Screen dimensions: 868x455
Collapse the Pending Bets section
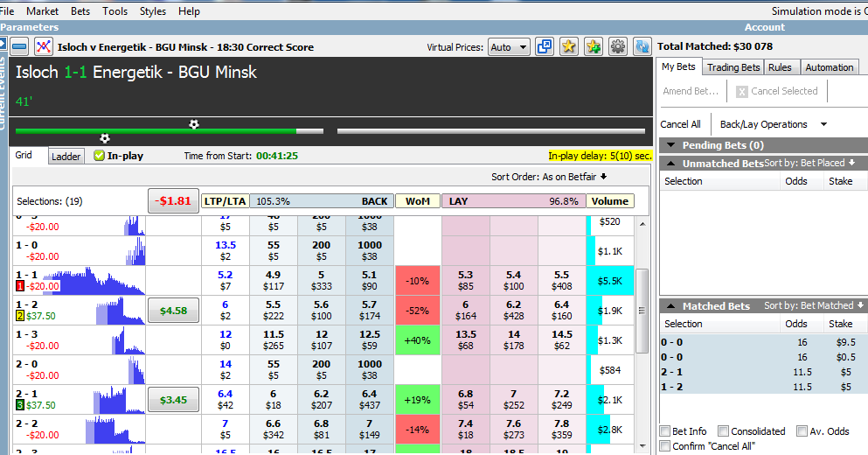click(671, 145)
